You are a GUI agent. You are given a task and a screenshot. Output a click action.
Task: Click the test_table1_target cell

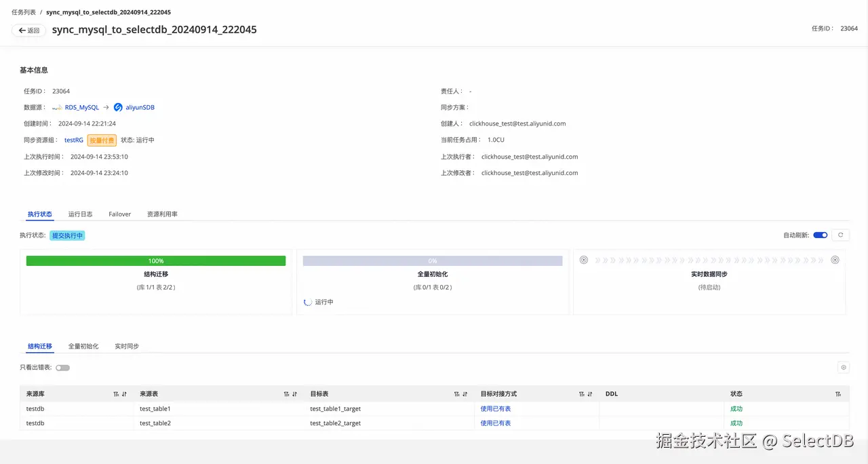336,408
